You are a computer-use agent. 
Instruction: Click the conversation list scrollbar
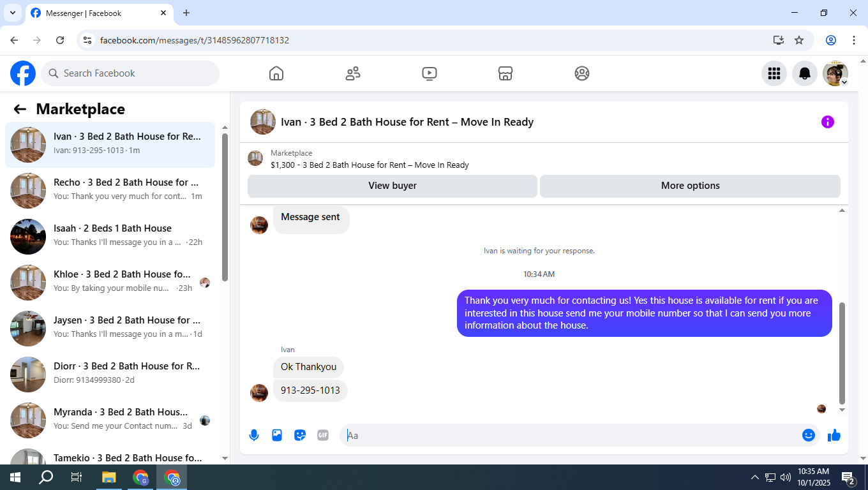tap(225, 207)
